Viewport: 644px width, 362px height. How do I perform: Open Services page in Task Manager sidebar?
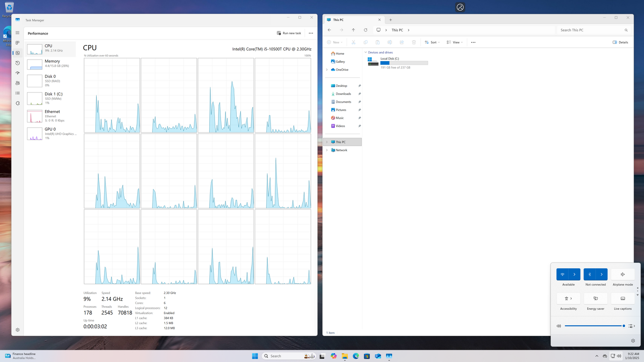17,103
